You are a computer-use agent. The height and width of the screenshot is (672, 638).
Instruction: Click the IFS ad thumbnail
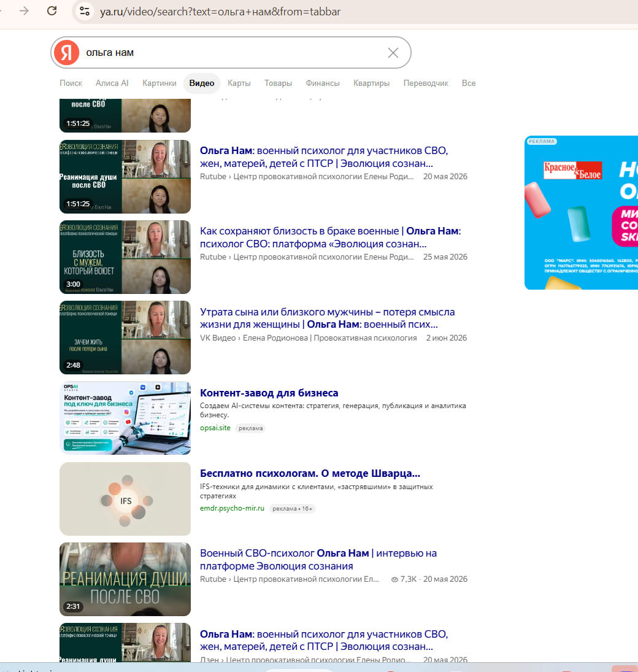point(125,499)
